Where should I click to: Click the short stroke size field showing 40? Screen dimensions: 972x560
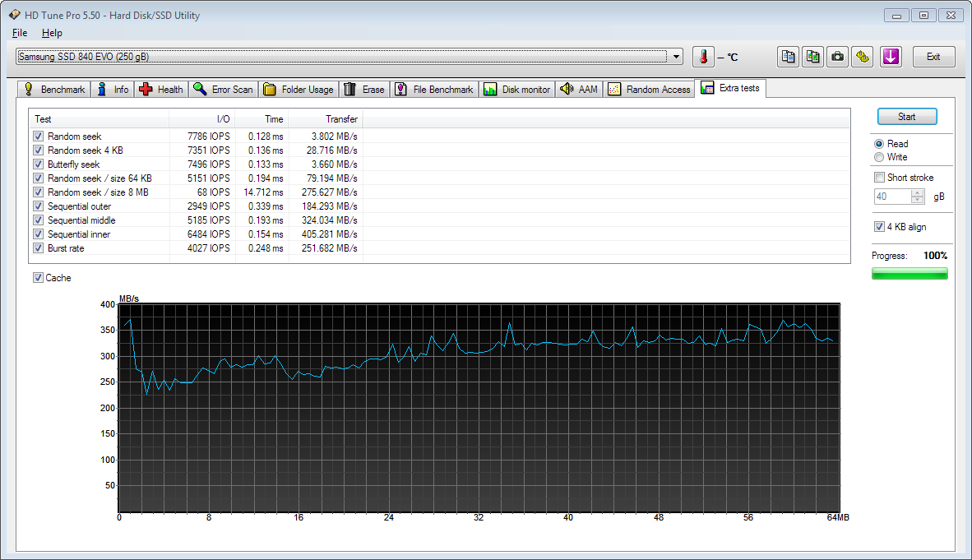892,197
